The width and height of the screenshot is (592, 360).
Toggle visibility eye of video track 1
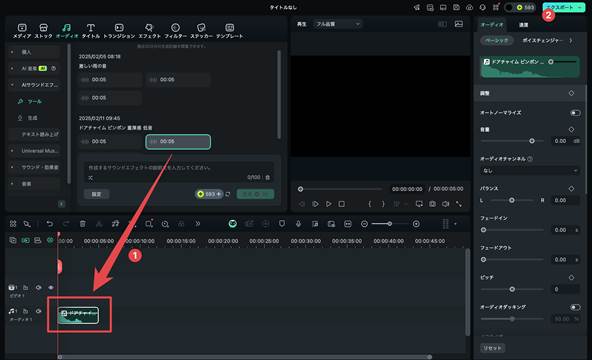click(x=51, y=288)
